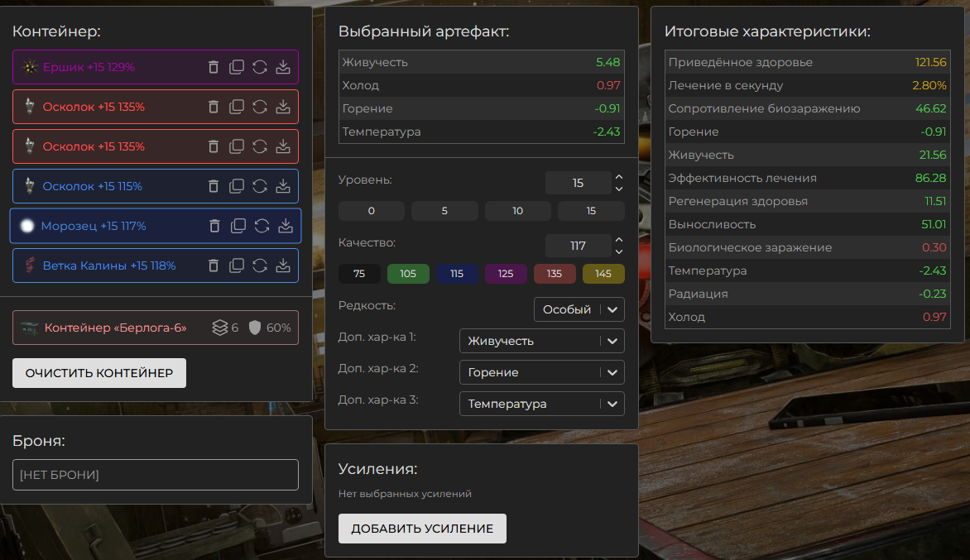The height and width of the screenshot is (560, 970).
Task: Click the Уровень number input field
Action: pos(578,183)
